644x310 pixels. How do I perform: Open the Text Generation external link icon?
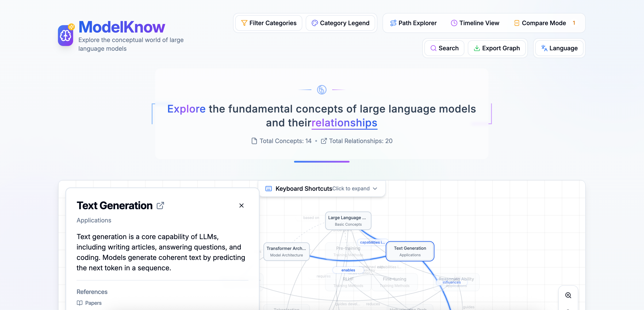click(160, 206)
